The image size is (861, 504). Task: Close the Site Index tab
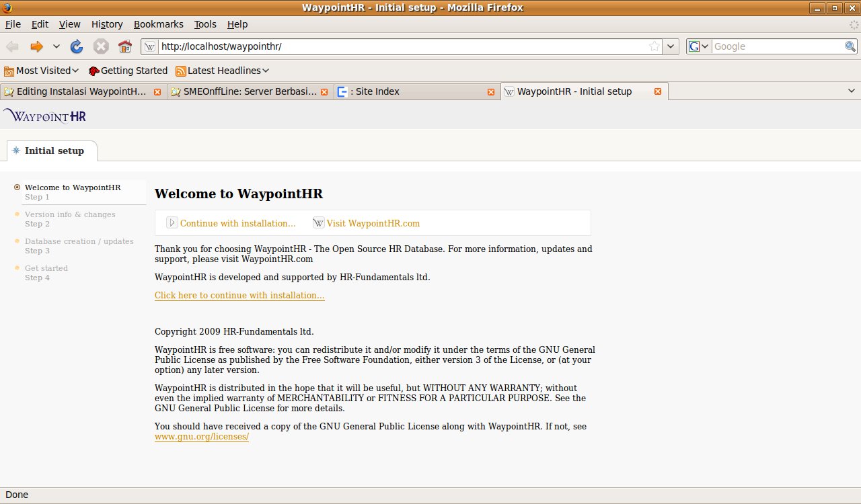491,92
